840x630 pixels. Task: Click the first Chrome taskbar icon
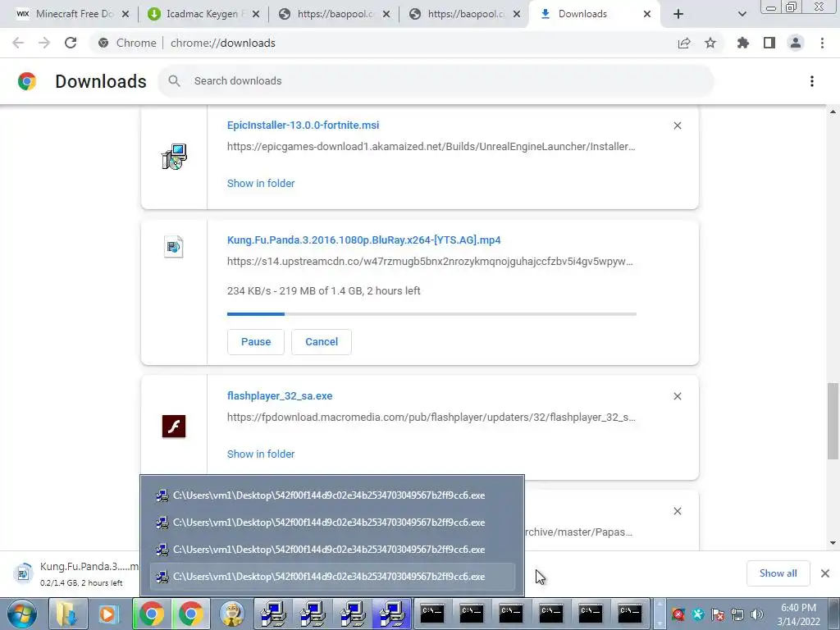click(x=152, y=614)
